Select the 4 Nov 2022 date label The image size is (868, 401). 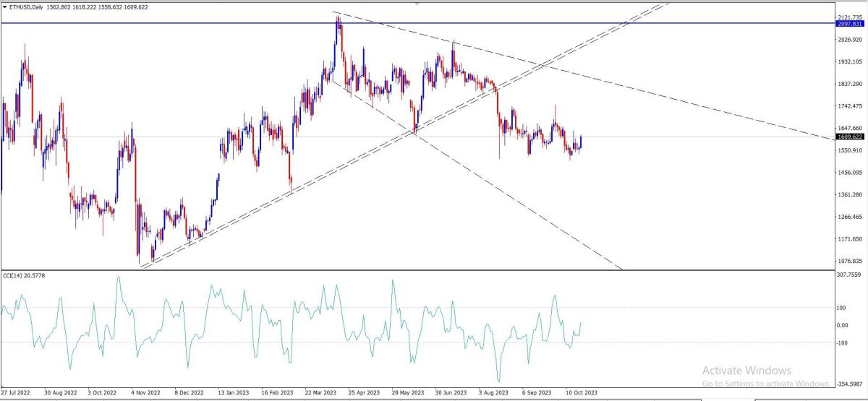(145, 393)
